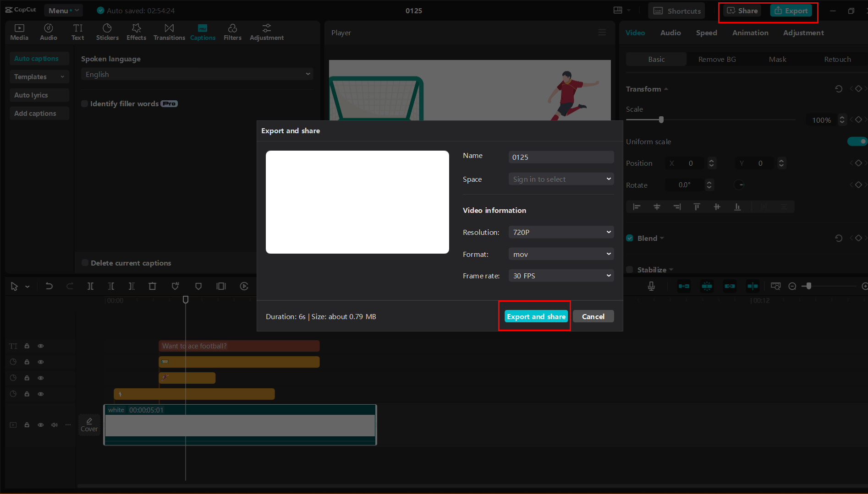Open the Stickers panel
This screenshot has height=494, width=868.
click(x=107, y=32)
